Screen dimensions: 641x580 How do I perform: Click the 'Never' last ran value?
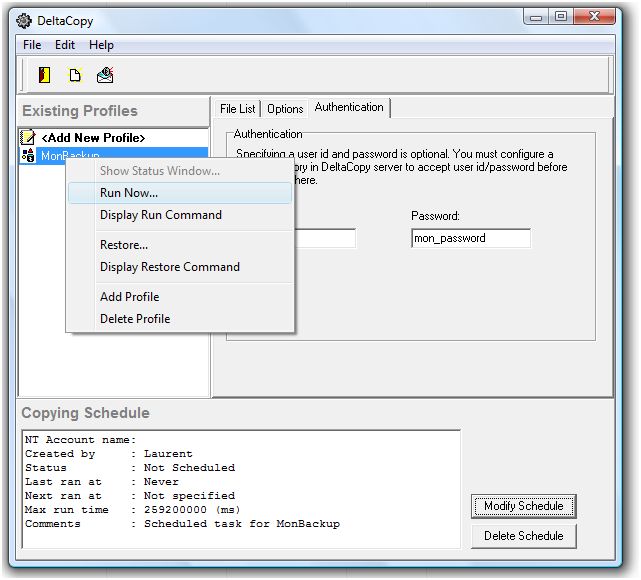click(161, 482)
